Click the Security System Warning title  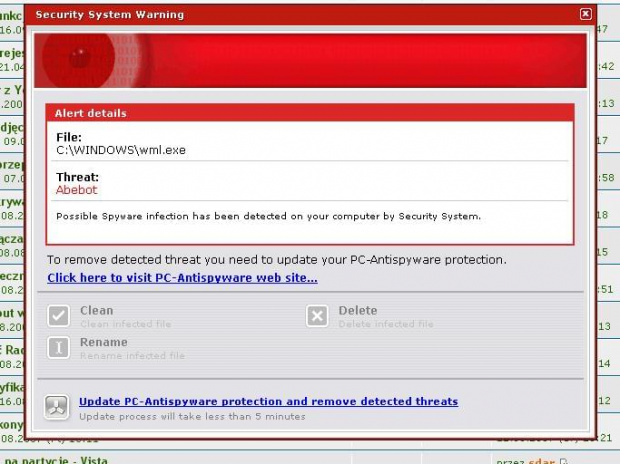110,15
